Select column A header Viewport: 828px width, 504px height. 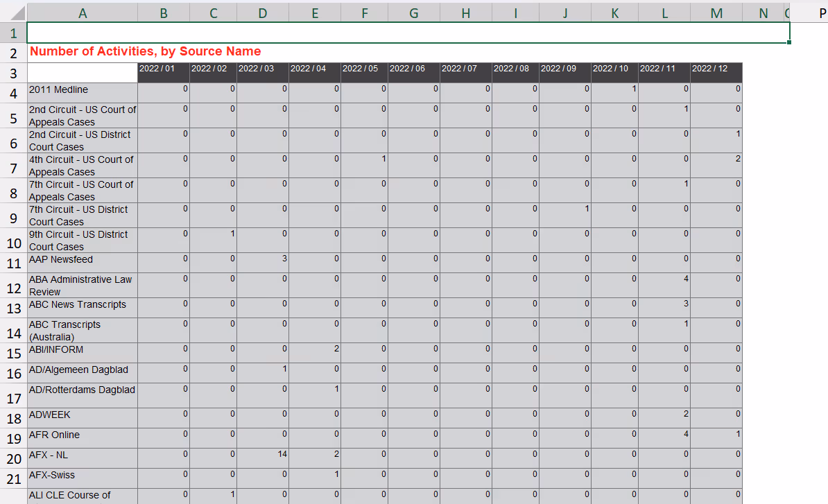[x=83, y=12]
